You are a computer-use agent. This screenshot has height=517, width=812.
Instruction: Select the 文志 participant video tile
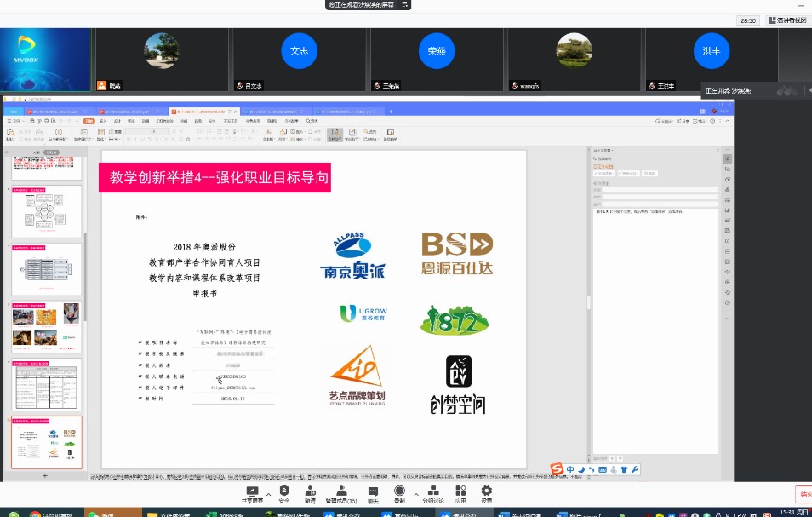click(x=299, y=51)
